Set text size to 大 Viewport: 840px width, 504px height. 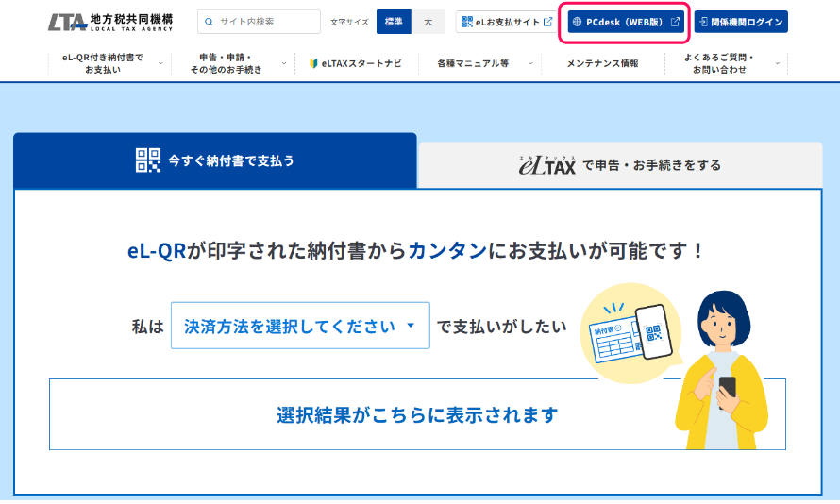[x=428, y=22]
